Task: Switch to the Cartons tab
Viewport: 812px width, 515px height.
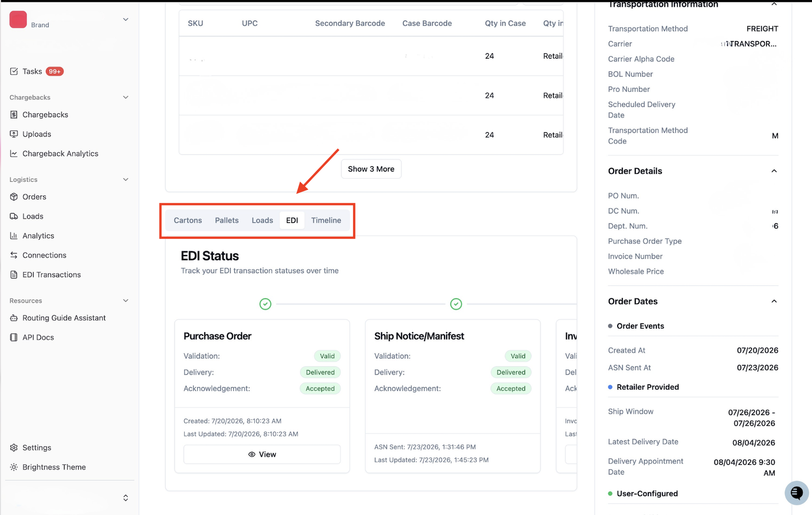Action: [x=188, y=220]
